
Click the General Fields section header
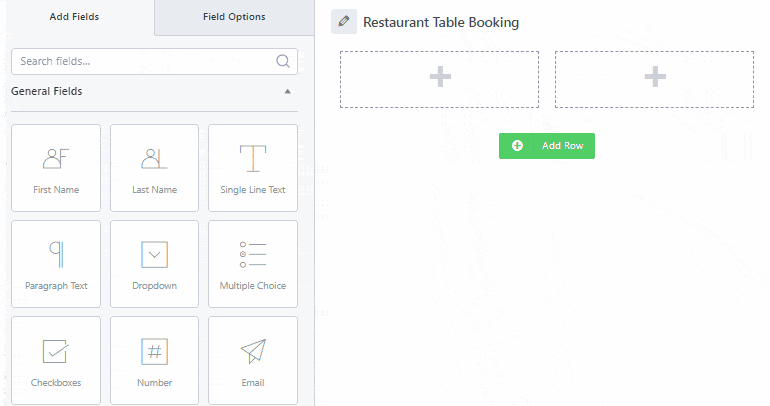pos(47,92)
